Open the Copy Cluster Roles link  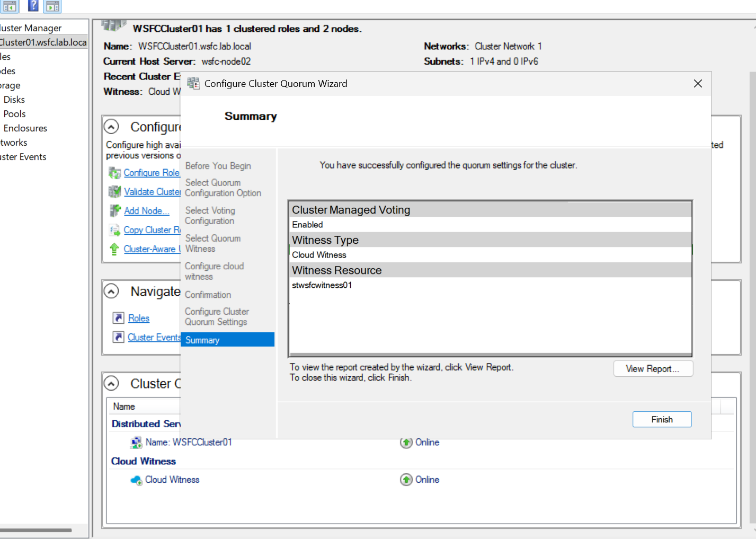coord(152,230)
